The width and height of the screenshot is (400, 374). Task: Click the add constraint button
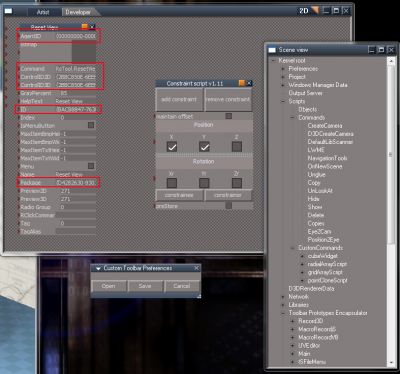coord(179,99)
